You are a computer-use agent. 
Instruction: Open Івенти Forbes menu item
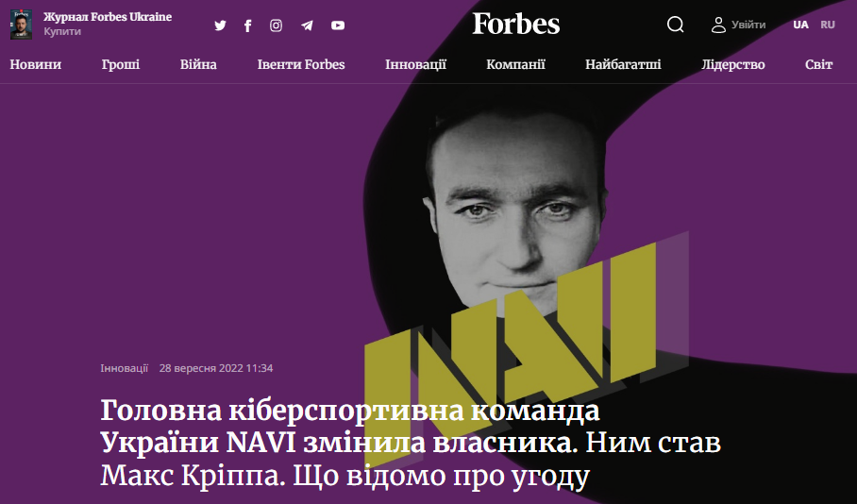pyautogui.click(x=301, y=64)
